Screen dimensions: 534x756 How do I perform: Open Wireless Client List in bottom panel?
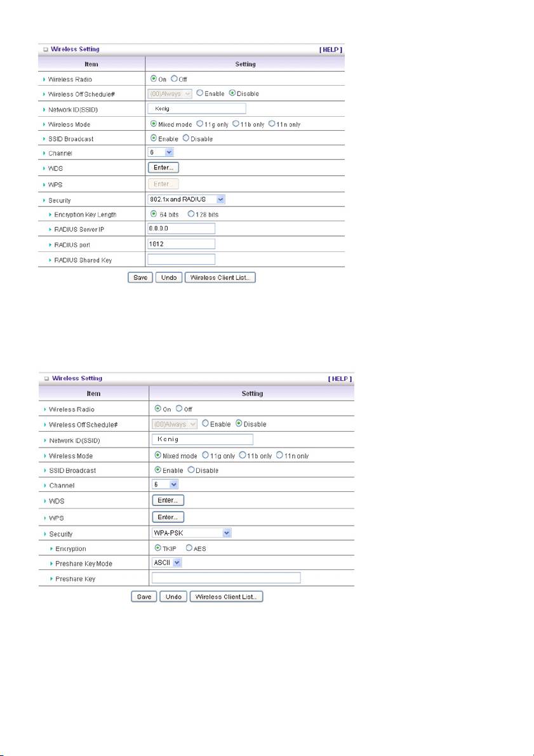226,597
